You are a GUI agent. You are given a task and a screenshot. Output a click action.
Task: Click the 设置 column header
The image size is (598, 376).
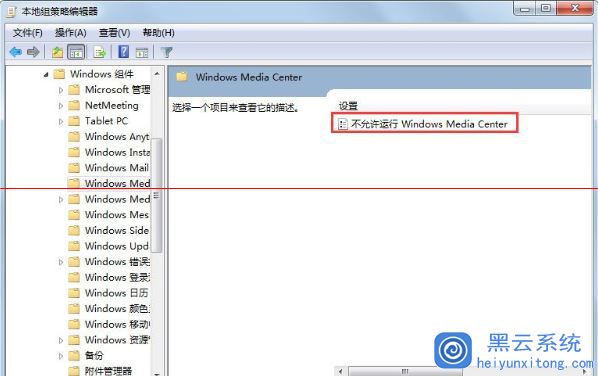coord(348,106)
